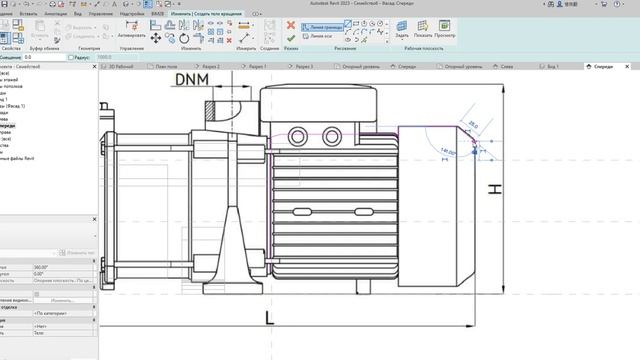The height and width of the screenshot is (360, 640).
Task: Select the inscribed polygon draw tool
Action: pos(364,23)
